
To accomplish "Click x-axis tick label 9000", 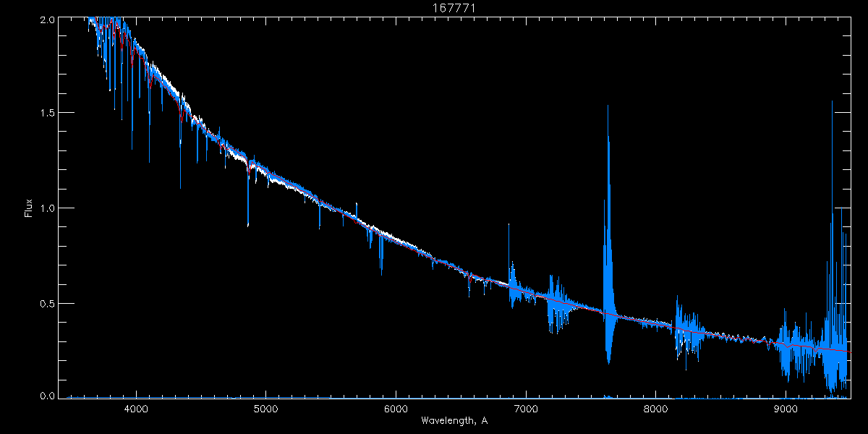I will [786, 409].
